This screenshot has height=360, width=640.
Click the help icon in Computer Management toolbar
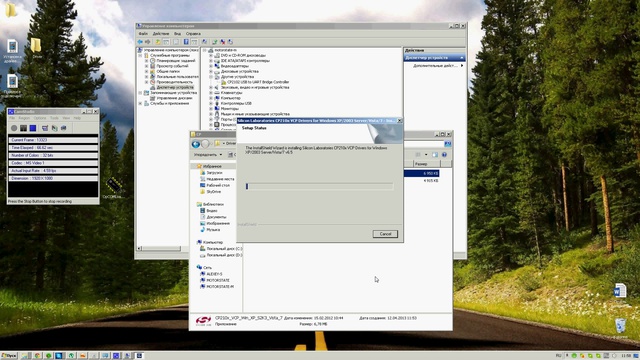pyautogui.click(x=186, y=42)
